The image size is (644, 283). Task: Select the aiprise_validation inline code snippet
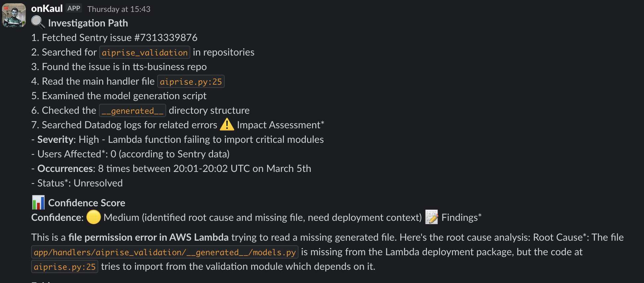click(x=144, y=52)
